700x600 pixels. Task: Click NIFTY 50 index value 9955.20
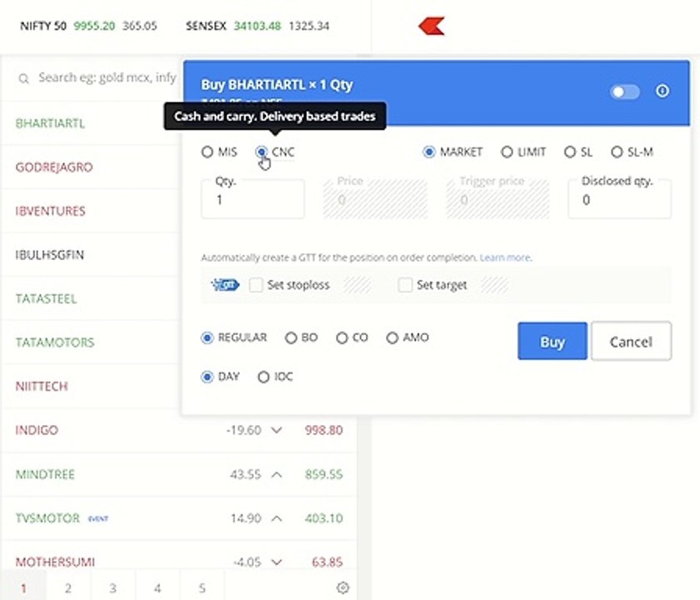pyautogui.click(x=94, y=26)
